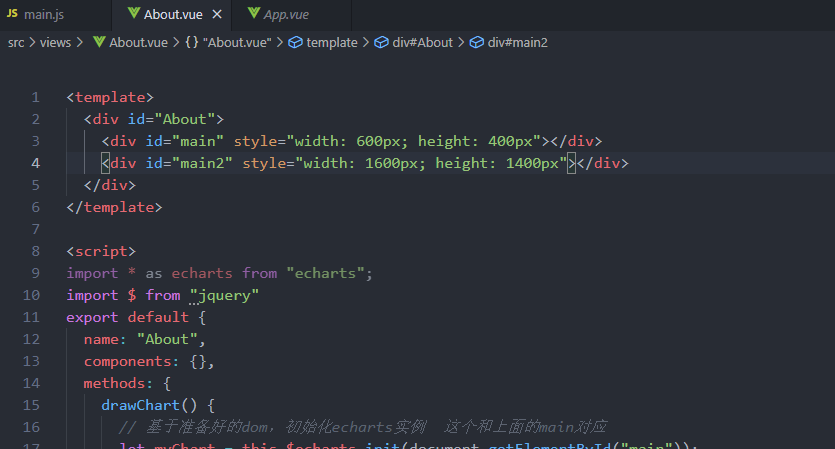Place cursor on opening <template> tag
The image size is (835, 449).
pos(110,97)
